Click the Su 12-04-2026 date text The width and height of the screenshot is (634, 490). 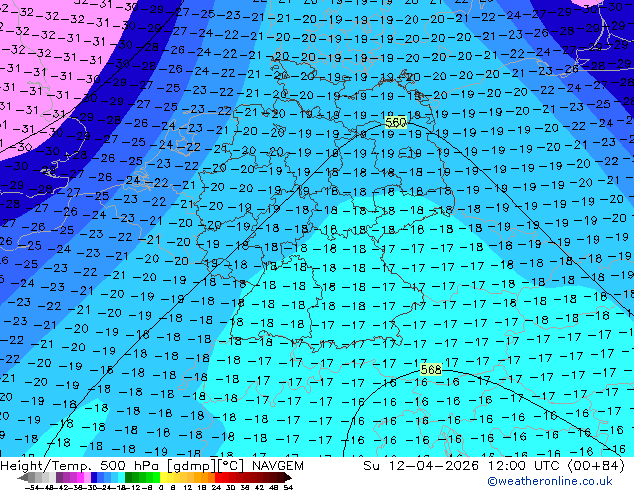[421, 466]
